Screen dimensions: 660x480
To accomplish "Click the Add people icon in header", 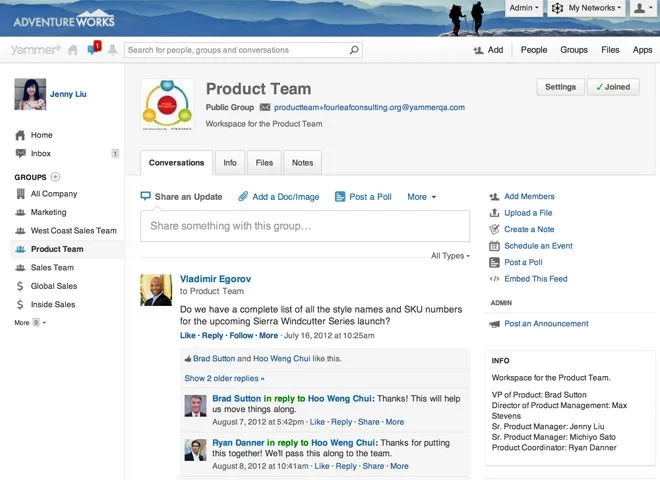I will [478, 50].
